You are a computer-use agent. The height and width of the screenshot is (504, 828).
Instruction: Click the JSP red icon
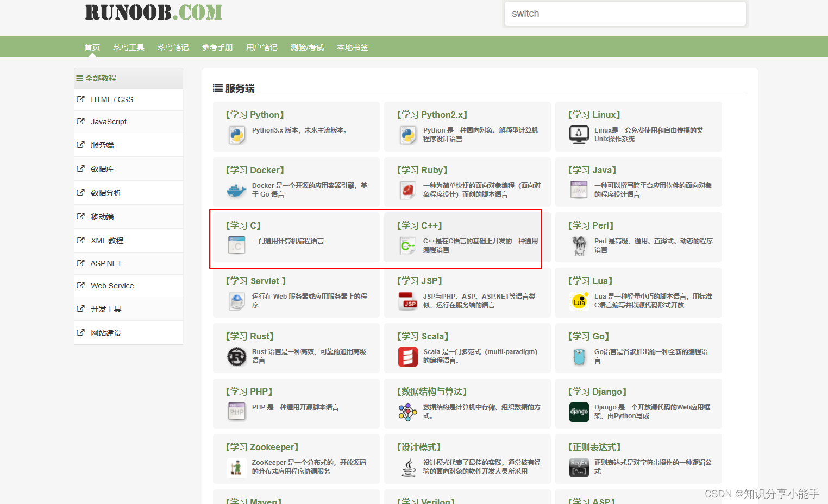click(x=408, y=301)
